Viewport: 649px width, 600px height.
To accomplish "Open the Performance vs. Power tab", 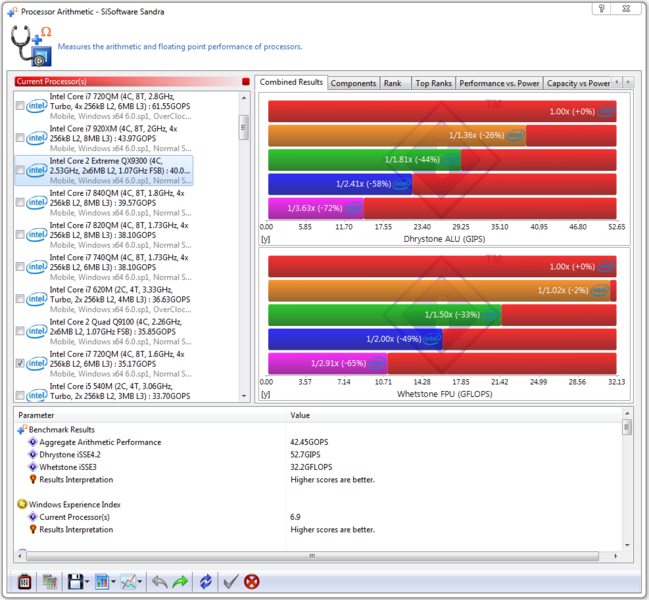I will 499,84.
